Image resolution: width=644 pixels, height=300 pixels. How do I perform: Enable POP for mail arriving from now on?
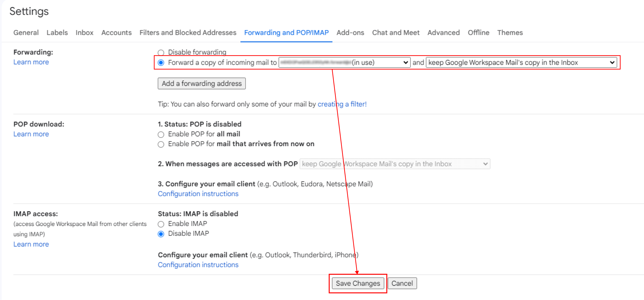point(161,144)
